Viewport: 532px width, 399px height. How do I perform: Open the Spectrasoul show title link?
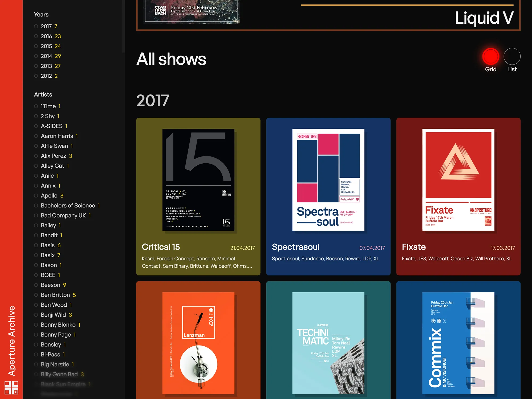[296, 247]
